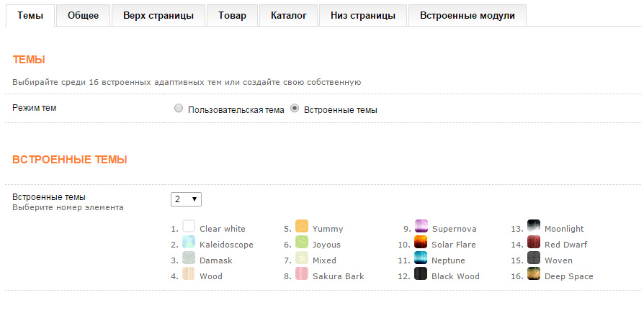Image resolution: width=644 pixels, height=313 pixels.
Task: Click the Neptune theme icon
Action: point(421,258)
